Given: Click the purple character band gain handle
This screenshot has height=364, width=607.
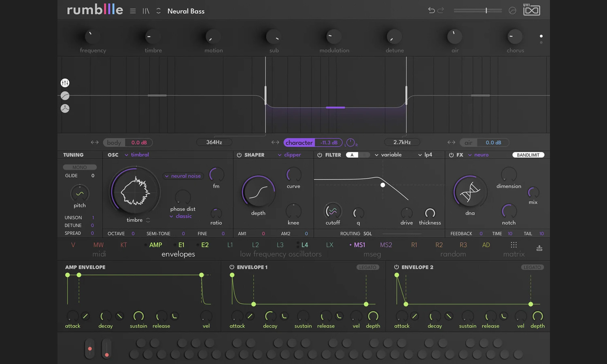Looking at the screenshot, I should pyautogui.click(x=335, y=108).
